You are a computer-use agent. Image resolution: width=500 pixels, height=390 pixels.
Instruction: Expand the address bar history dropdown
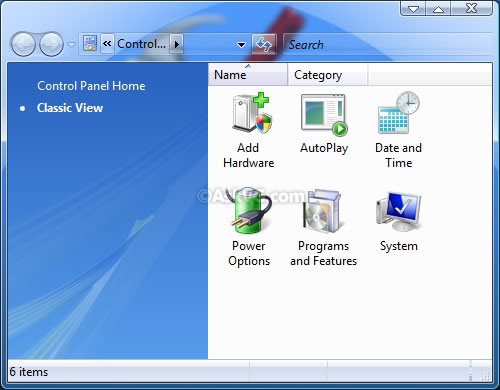coord(241,44)
